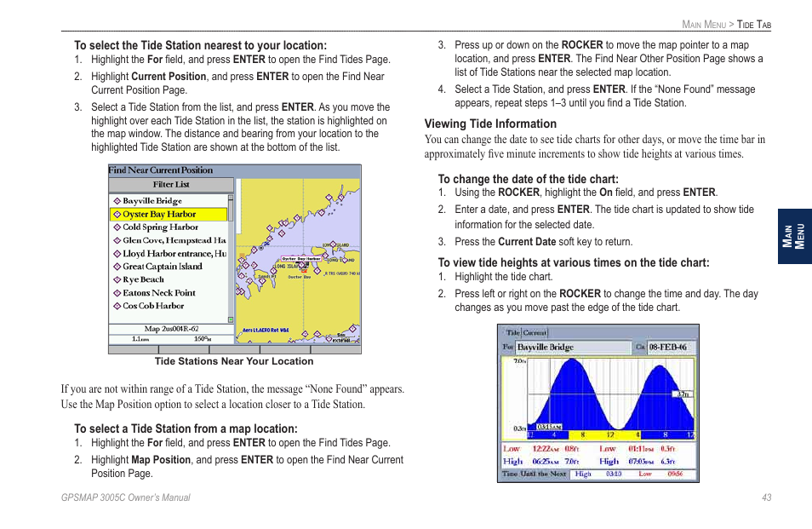Click the Tide Stations Near Your Location caption
Screen dimensions: 812x529
pyautogui.click(x=234, y=361)
